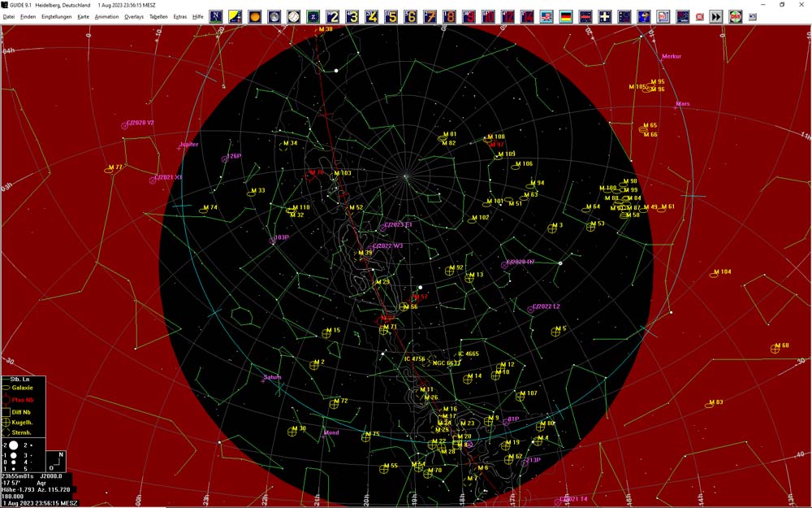This screenshot has height=508, width=812.
Task: Click the German flag language icon
Action: point(566,16)
